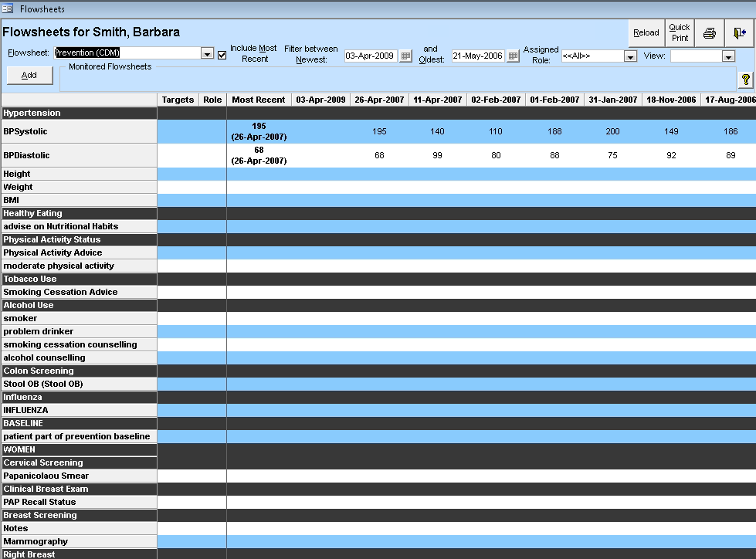
Task: Select the problem drinker row label
Action: (x=79, y=331)
